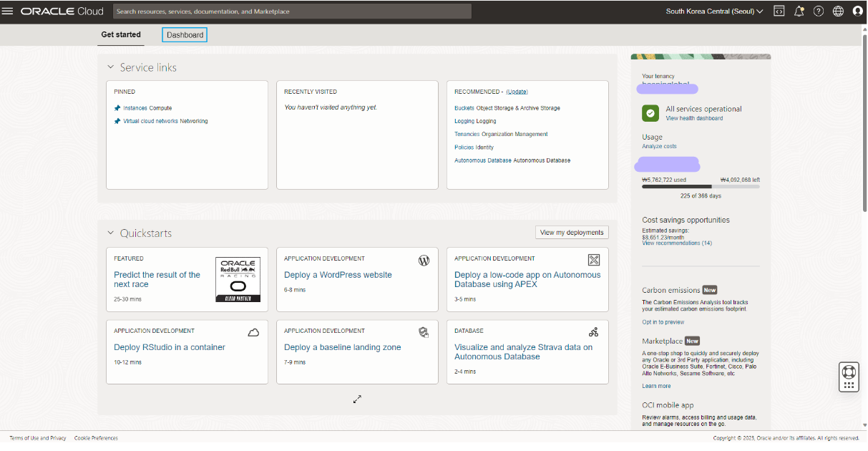This screenshot has width=868, height=451.
Task: Click the page vertical scrollbar
Action: click(864, 122)
